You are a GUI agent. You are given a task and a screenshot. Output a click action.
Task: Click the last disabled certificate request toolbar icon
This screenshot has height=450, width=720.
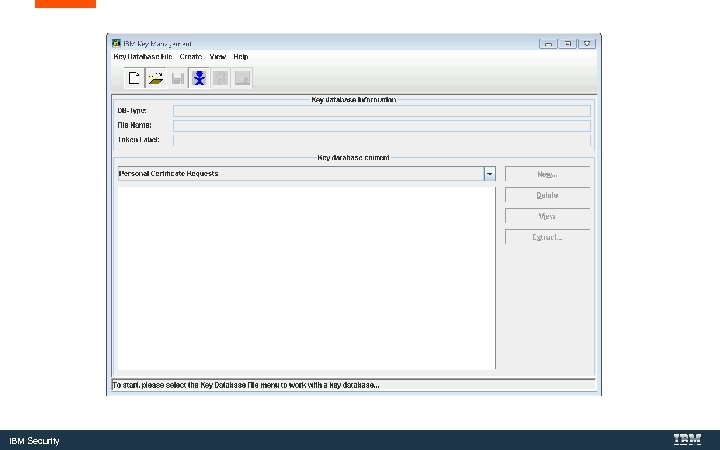click(242, 78)
